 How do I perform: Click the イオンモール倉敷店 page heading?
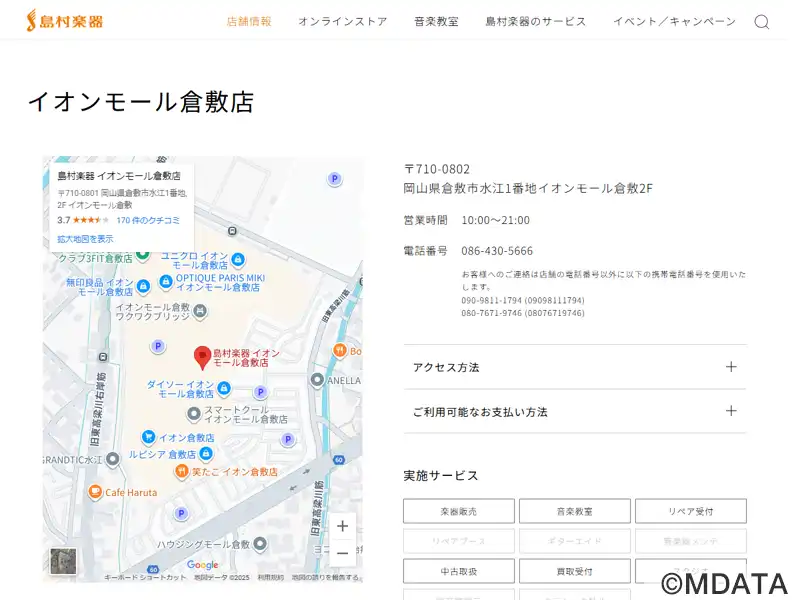[141, 102]
